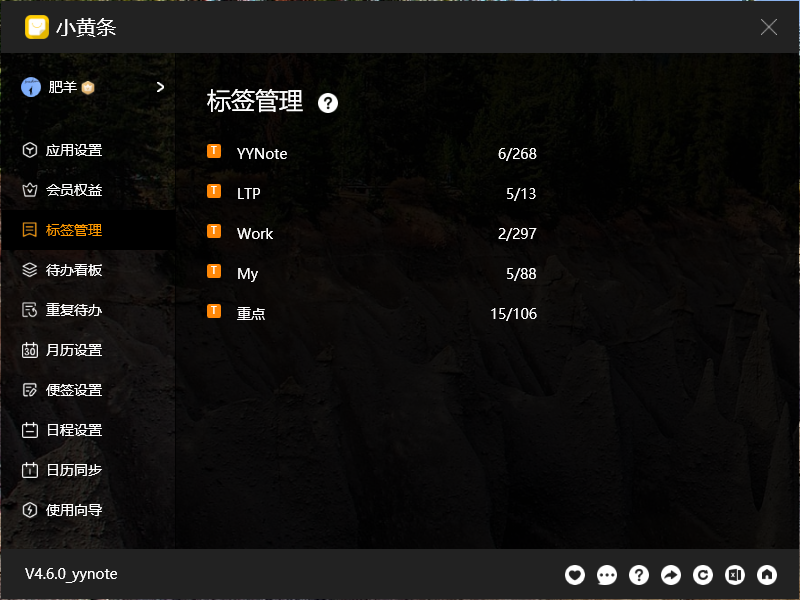
Task: Click the 6/268 count for YYNote
Action: click(517, 154)
